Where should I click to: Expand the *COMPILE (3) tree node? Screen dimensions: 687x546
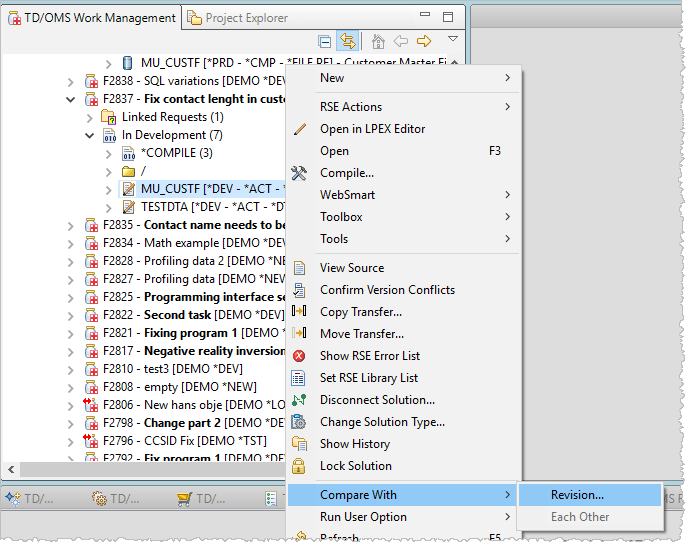coord(108,154)
